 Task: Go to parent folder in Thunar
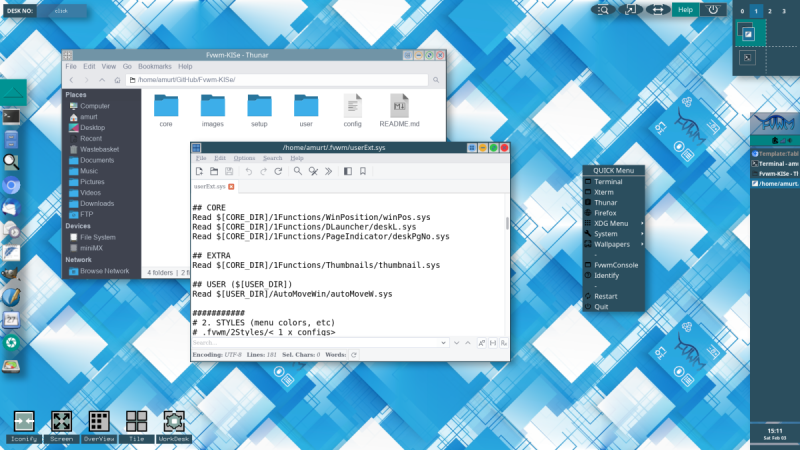coord(102,80)
